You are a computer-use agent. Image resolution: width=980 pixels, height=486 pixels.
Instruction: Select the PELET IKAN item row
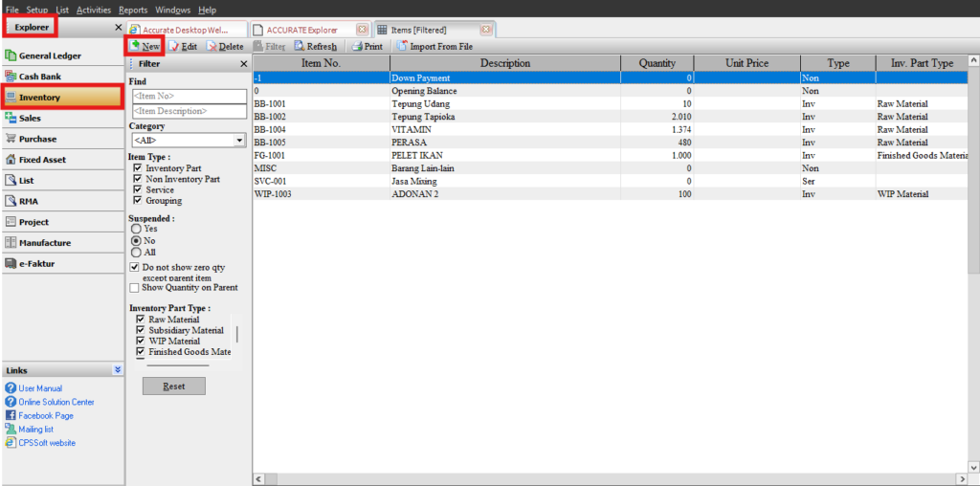coord(610,156)
